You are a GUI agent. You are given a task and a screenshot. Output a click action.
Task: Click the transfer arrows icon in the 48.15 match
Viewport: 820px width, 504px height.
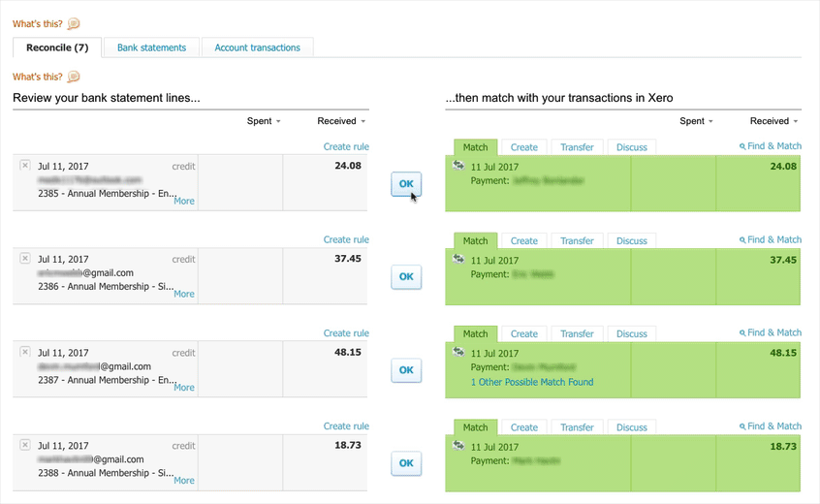pyautogui.click(x=458, y=352)
